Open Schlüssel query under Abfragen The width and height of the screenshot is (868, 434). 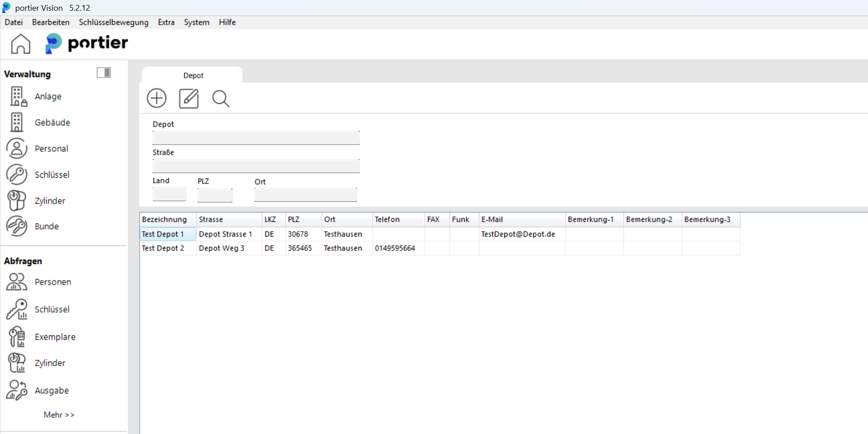pos(17,309)
